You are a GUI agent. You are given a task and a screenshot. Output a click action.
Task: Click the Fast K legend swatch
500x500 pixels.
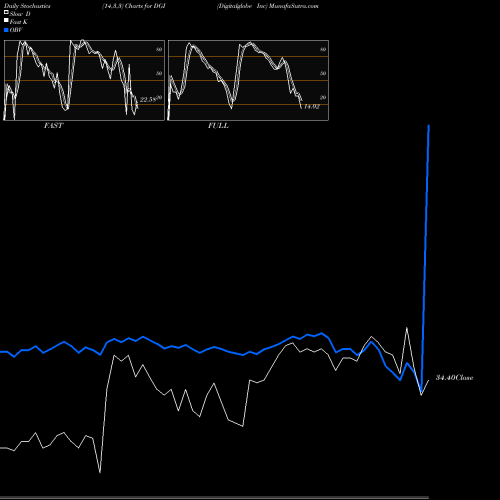click(6, 21)
